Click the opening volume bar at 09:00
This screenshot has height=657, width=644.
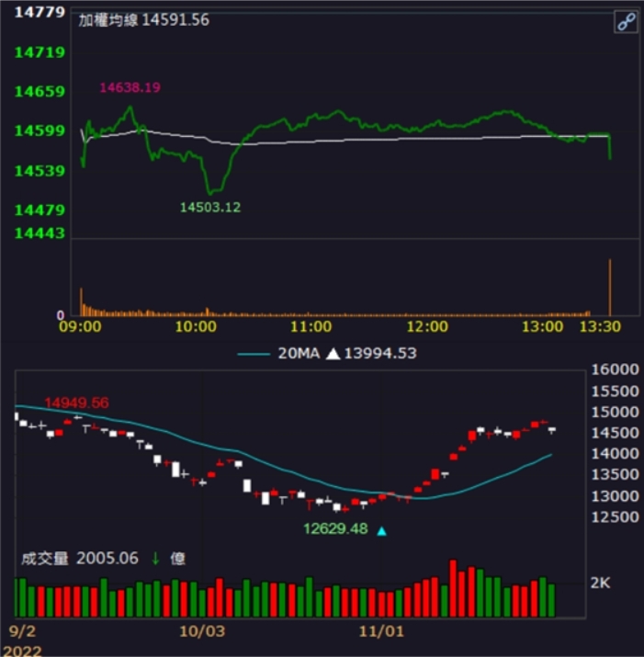(81, 301)
